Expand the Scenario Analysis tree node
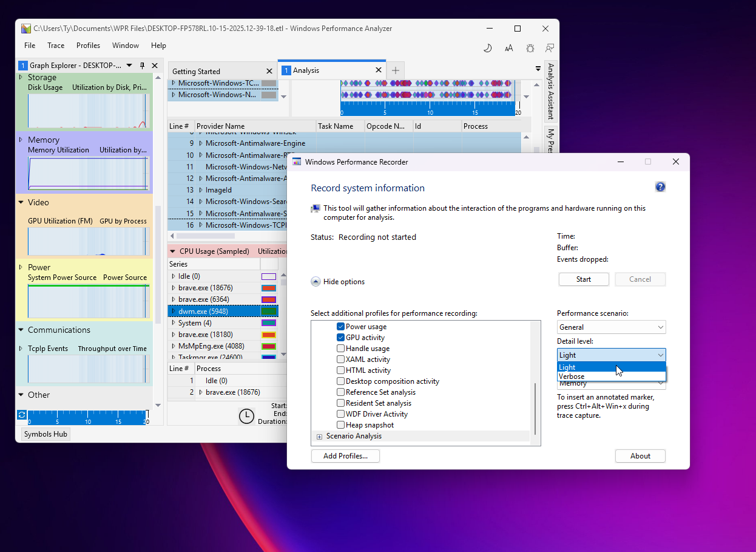Image resolution: width=756 pixels, height=552 pixels. coord(319,437)
